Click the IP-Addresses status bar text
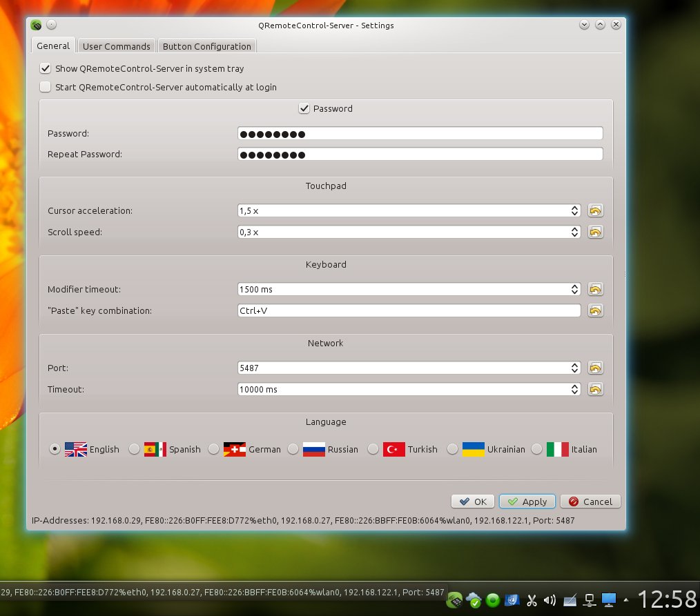Image resolution: width=700 pixels, height=616 pixels. [x=303, y=521]
